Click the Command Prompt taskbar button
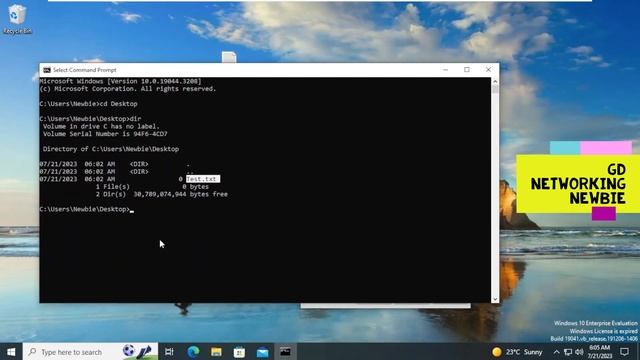Viewport: 640px width, 360px height. click(x=285, y=351)
